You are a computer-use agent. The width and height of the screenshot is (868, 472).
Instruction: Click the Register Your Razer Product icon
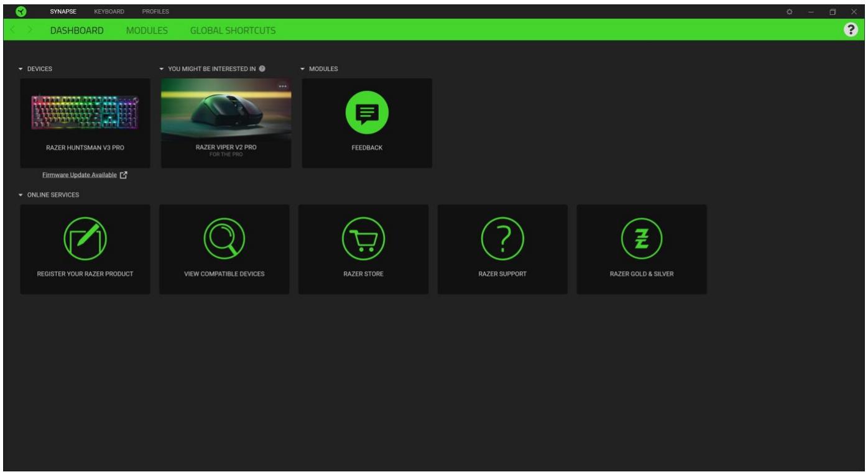[85, 240]
